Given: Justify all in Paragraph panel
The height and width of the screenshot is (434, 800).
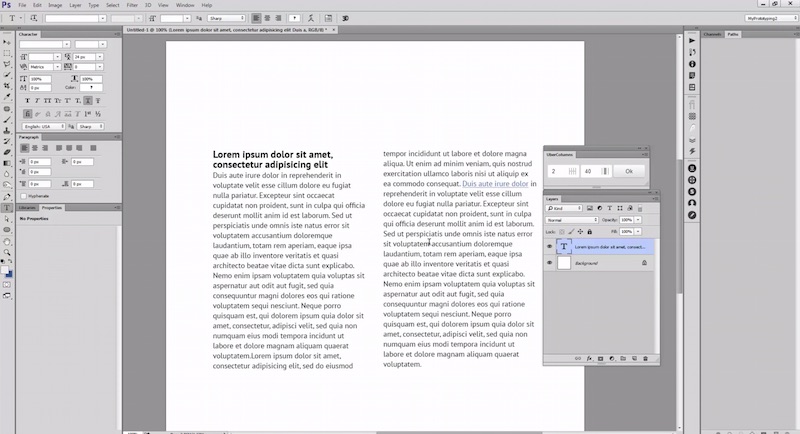Looking at the screenshot, I should pos(93,148).
